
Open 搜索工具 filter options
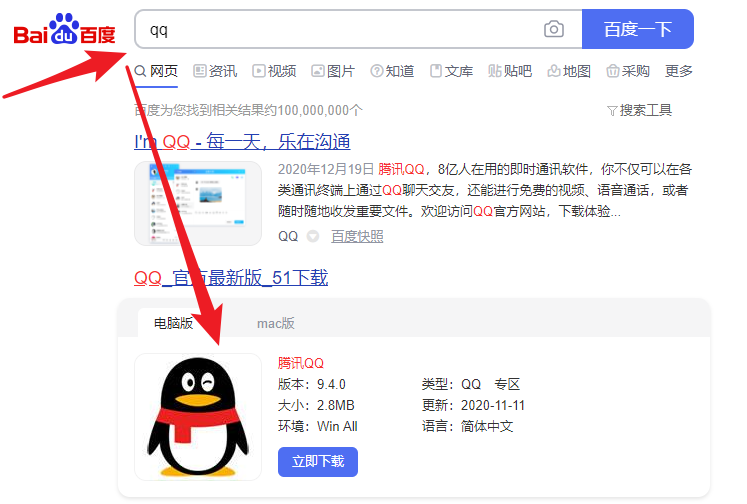click(x=640, y=111)
